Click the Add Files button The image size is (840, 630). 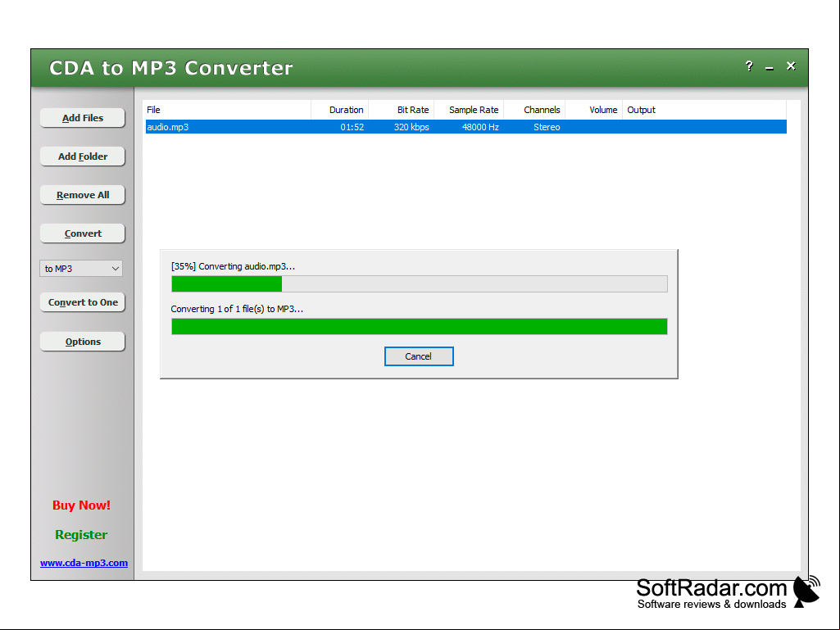click(83, 118)
